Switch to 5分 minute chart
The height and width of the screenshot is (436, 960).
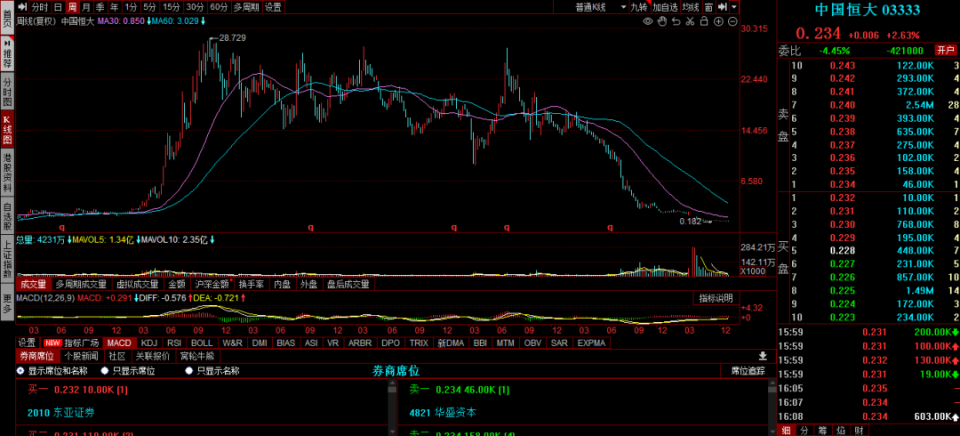(x=150, y=7)
